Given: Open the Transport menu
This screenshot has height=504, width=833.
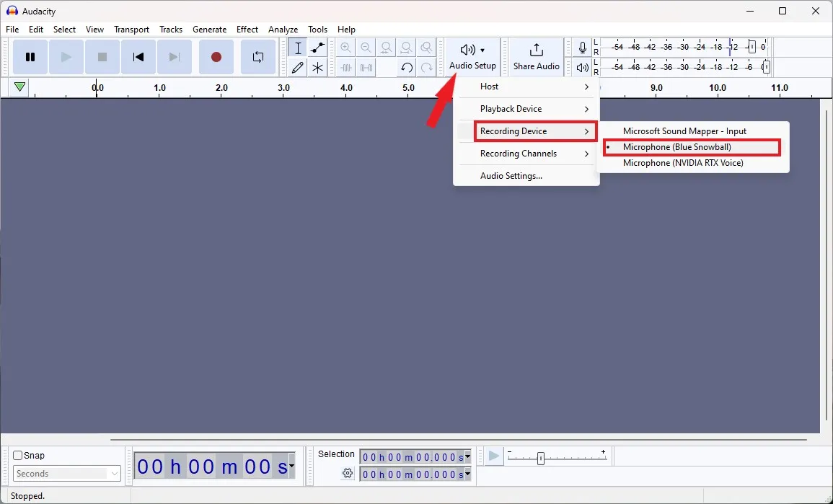Looking at the screenshot, I should pos(131,30).
